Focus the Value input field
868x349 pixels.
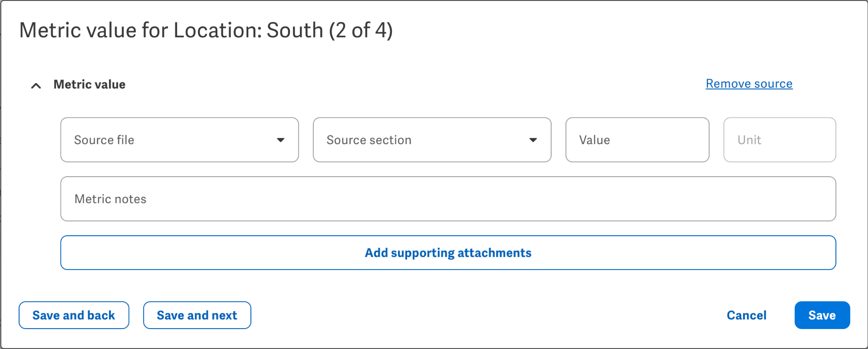pyautogui.click(x=637, y=140)
